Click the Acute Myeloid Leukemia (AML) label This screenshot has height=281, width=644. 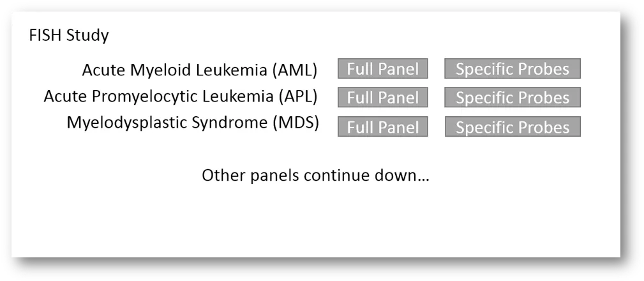[200, 70]
